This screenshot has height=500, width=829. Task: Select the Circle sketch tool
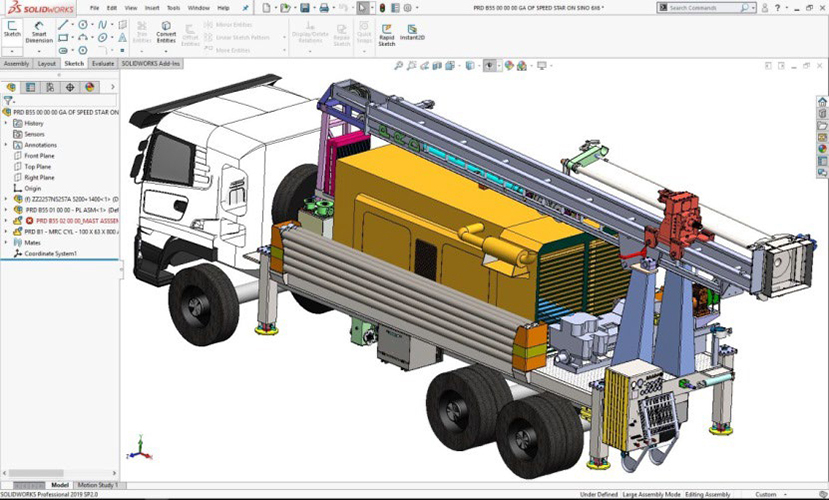pyautogui.click(x=83, y=25)
